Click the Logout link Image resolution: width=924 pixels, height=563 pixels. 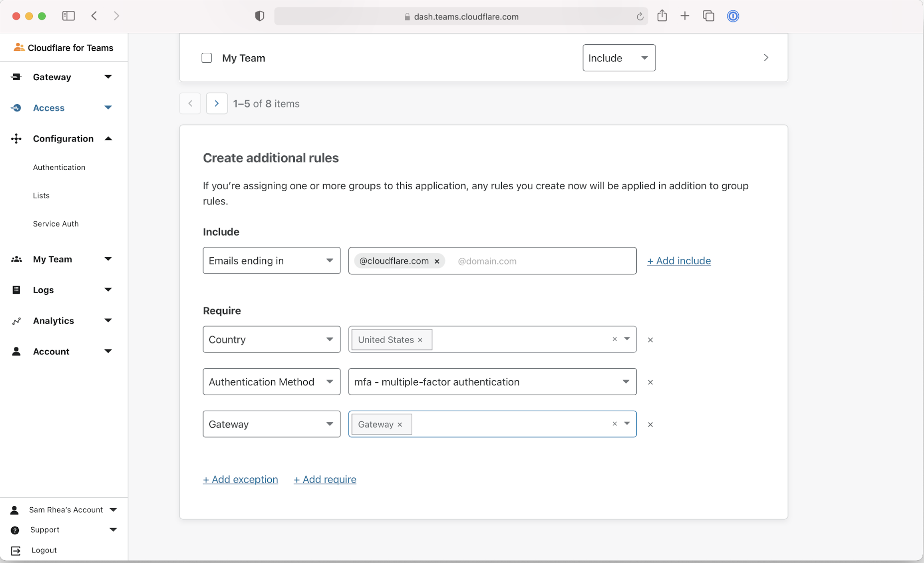[44, 550]
